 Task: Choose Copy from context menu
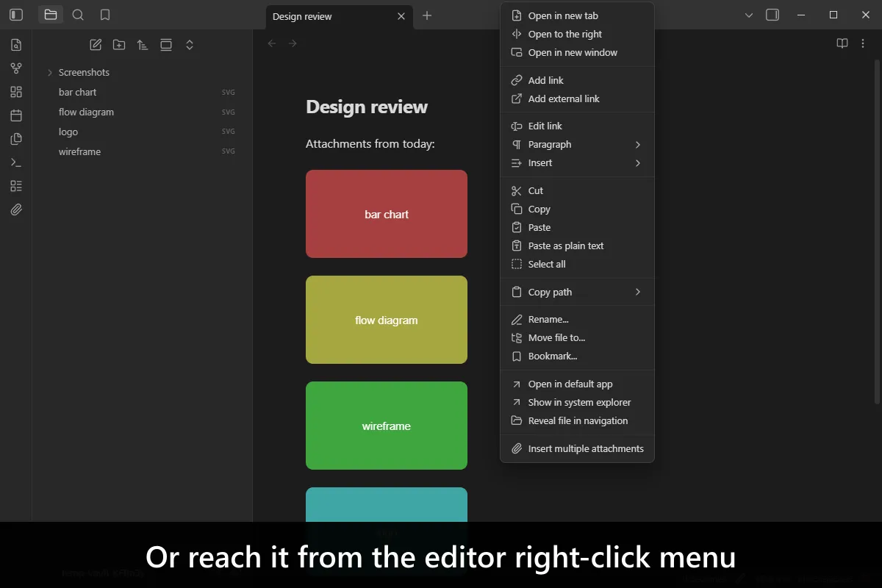tap(577, 209)
